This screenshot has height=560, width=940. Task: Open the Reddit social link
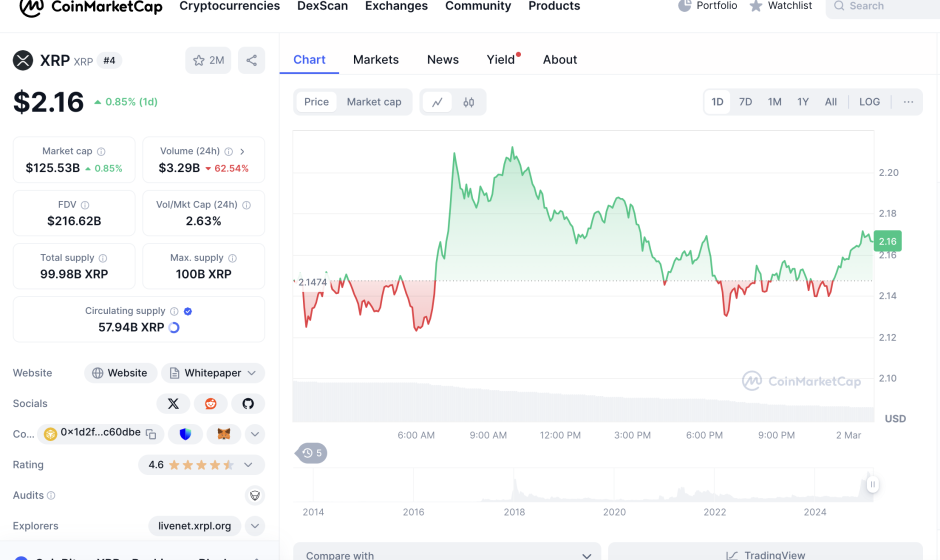tap(210, 404)
